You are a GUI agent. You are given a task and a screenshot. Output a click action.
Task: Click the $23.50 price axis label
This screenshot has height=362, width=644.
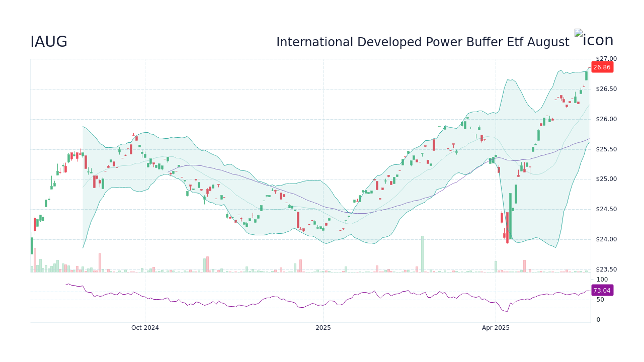606,269
